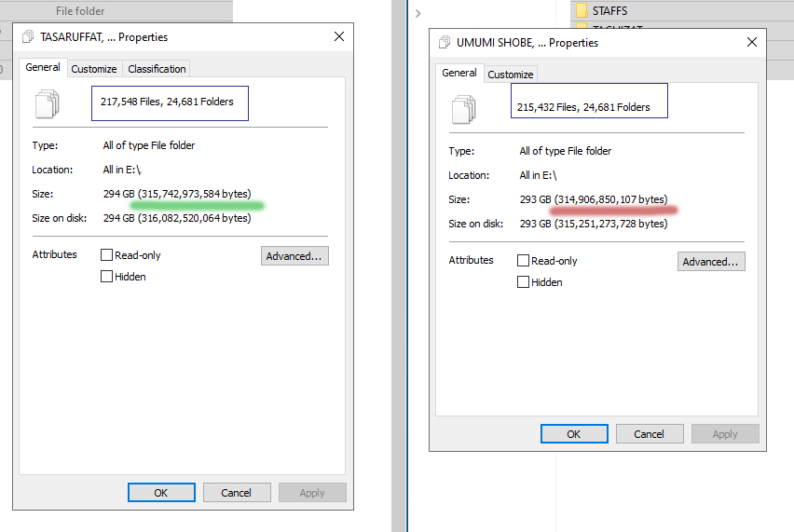Screen dimensions: 794x532
Task: Click 'All in E:\' location in UMUMI SHOBE dialog
Action: click(538, 175)
